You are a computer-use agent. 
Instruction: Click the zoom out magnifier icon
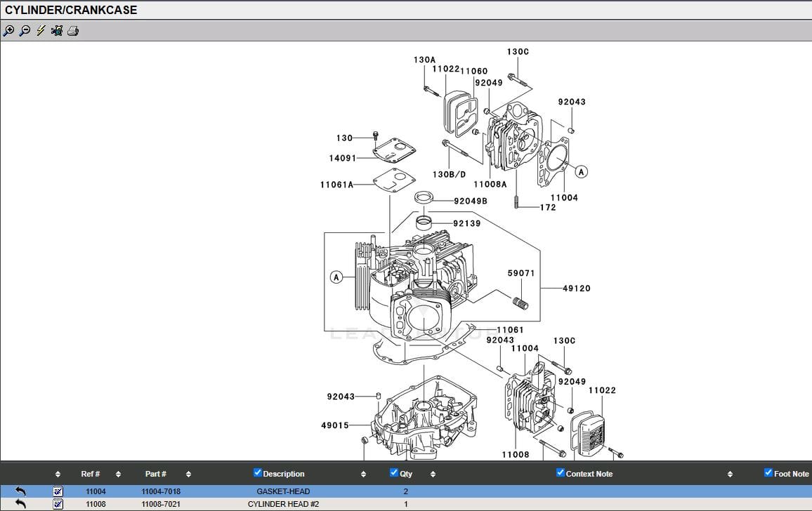(25, 31)
